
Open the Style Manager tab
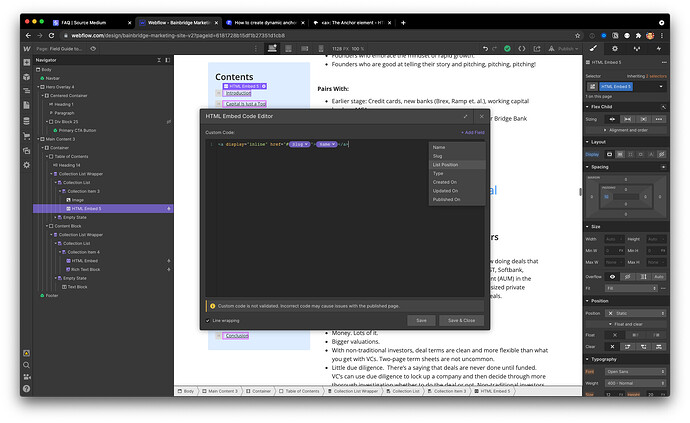pos(637,48)
